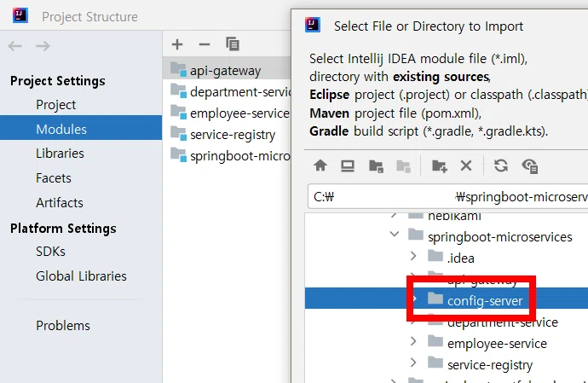Click the service-registry module folder icon
Viewport: 588px width, 383px height.
pos(178,134)
